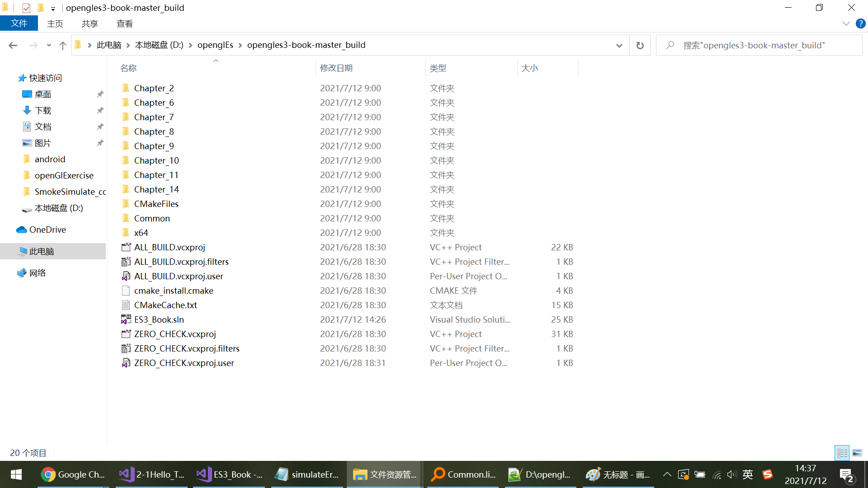Click the Up one level arrow

[63, 45]
